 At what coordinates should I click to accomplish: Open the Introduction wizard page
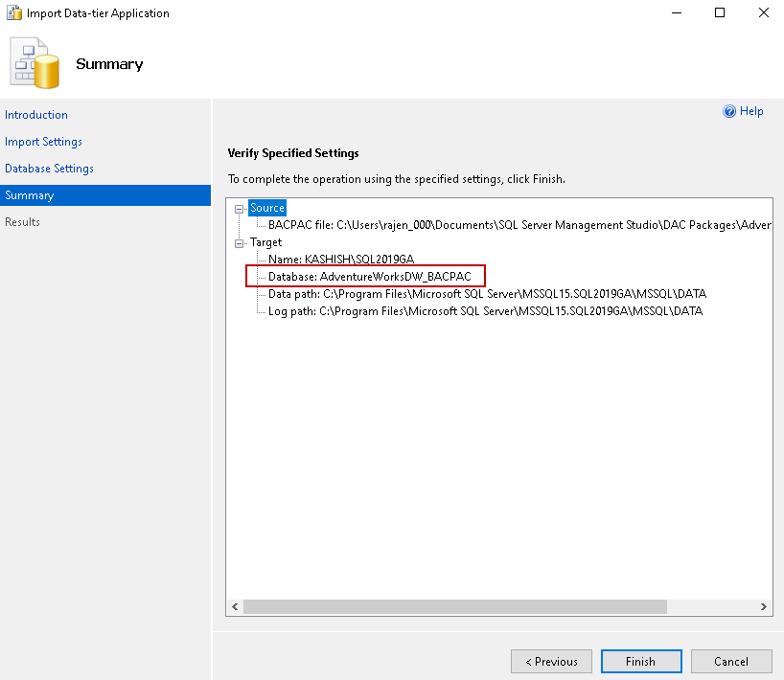click(x=36, y=115)
